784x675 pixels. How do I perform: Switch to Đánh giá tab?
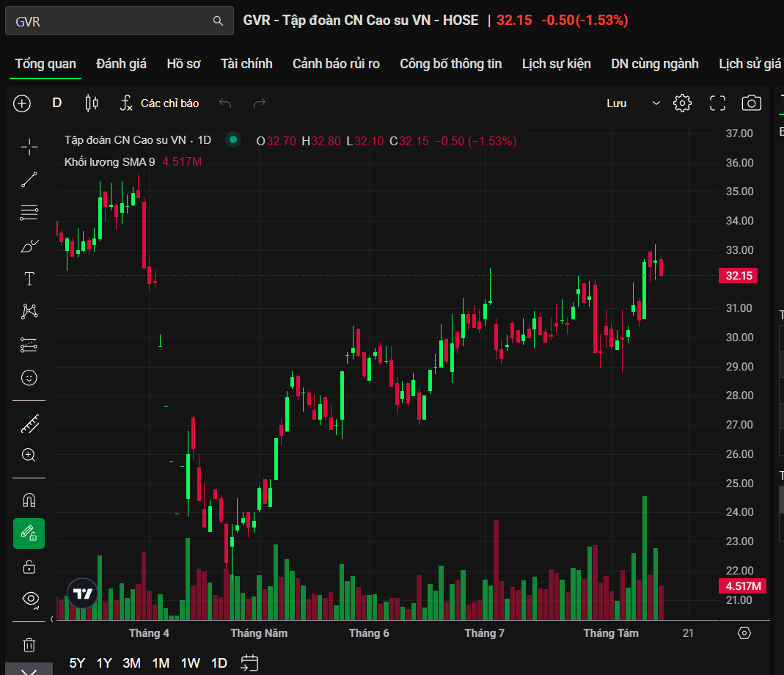point(121,64)
